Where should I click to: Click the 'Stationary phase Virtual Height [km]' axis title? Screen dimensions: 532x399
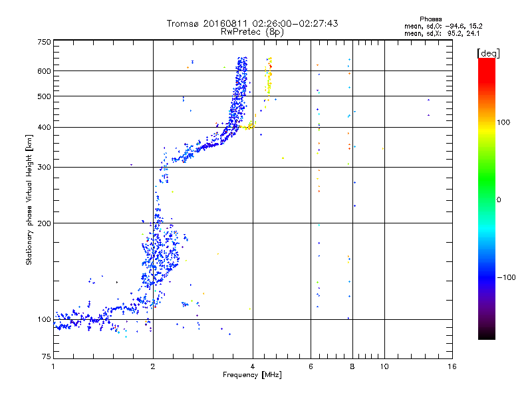(29, 200)
